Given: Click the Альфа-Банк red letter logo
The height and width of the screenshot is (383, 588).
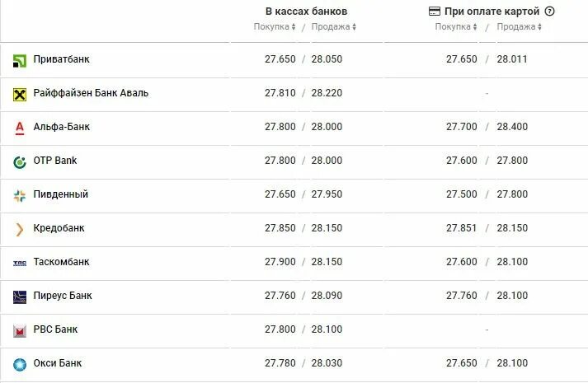Looking at the screenshot, I should [20, 128].
